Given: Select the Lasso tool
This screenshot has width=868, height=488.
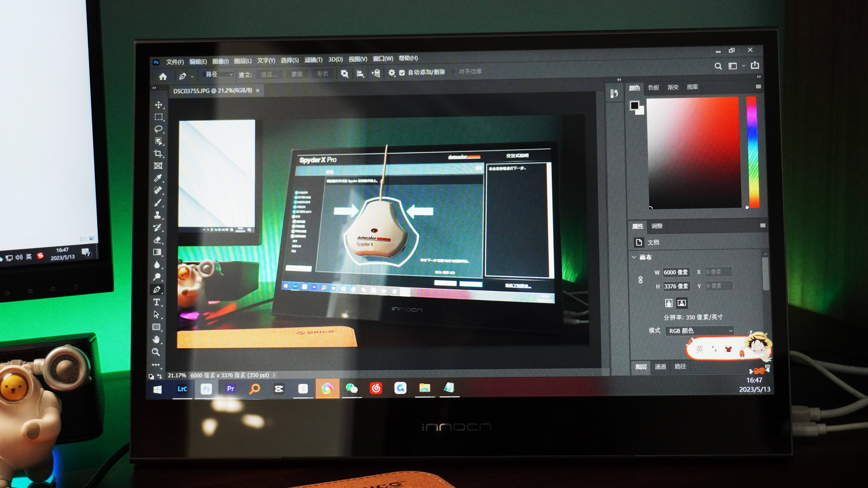Looking at the screenshot, I should 158,129.
